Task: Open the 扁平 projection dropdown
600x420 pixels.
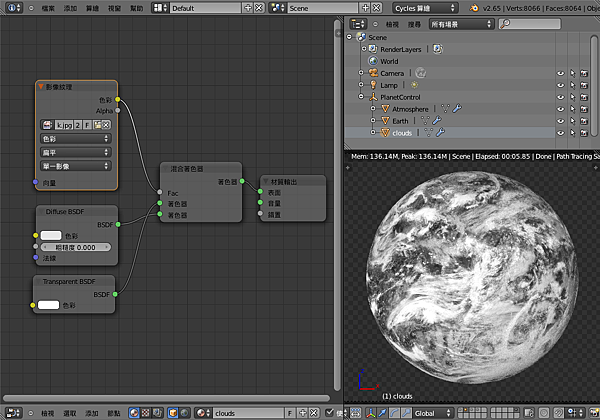Action: pyautogui.click(x=76, y=152)
